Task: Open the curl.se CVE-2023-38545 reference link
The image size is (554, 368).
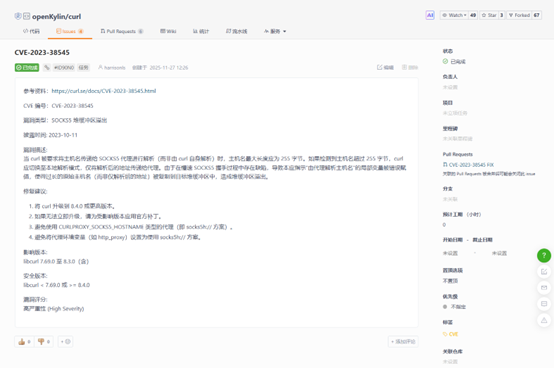Action: click(x=104, y=91)
